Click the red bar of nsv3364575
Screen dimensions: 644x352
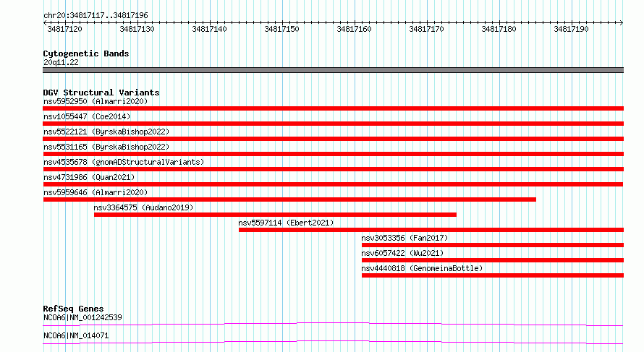(275, 215)
